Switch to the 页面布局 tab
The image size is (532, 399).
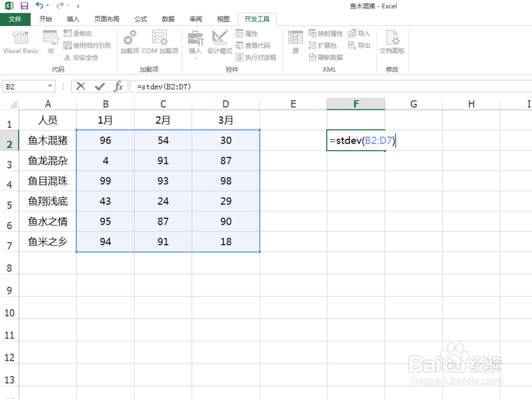(x=107, y=19)
